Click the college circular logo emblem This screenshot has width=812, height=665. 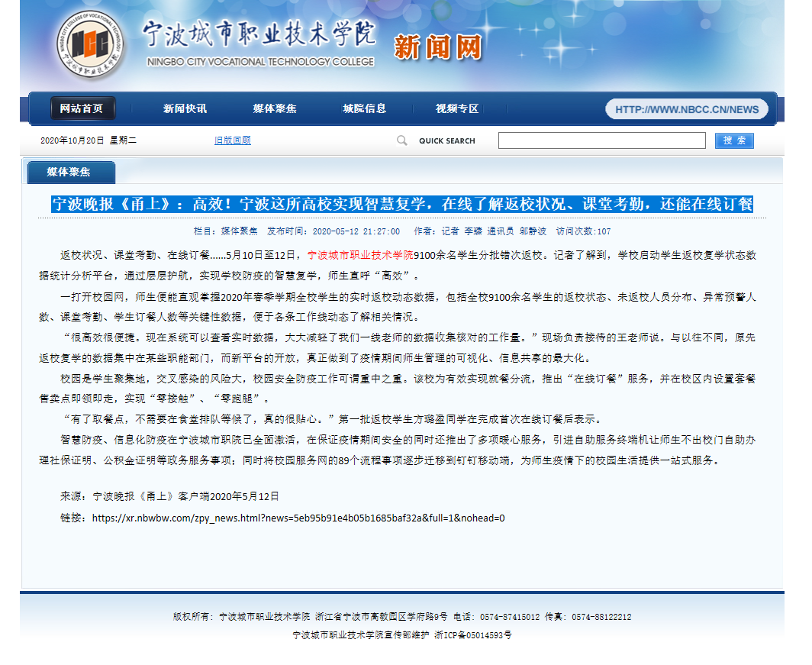(x=91, y=44)
